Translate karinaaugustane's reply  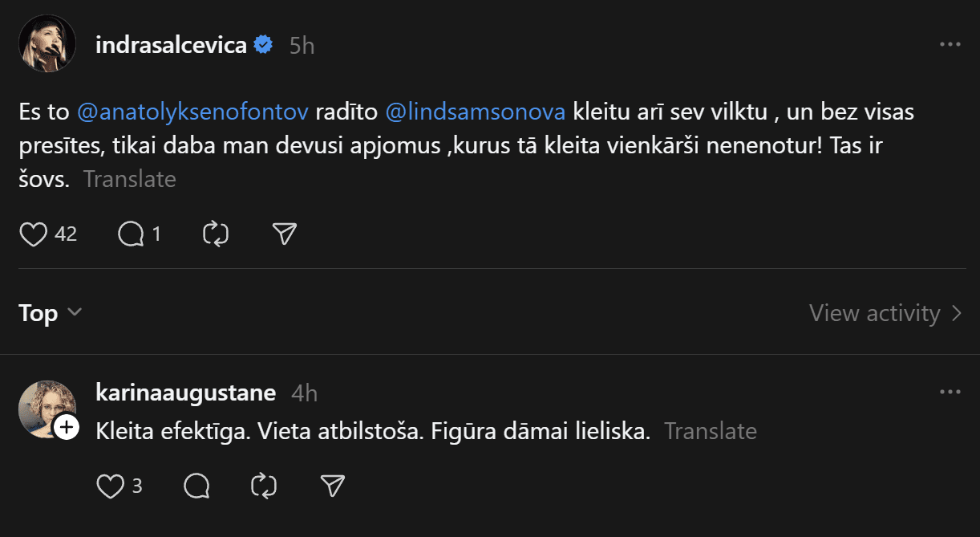click(711, 431)
